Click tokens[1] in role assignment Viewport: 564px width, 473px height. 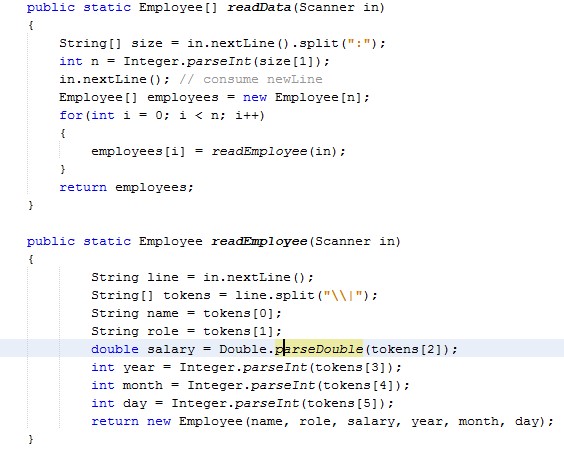[239, 331]
